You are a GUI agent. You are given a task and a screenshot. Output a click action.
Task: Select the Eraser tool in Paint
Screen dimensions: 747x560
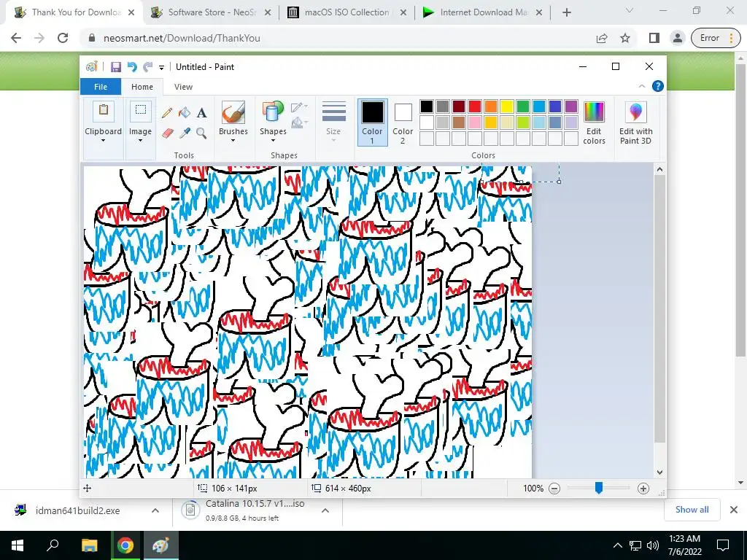[167, 133]
